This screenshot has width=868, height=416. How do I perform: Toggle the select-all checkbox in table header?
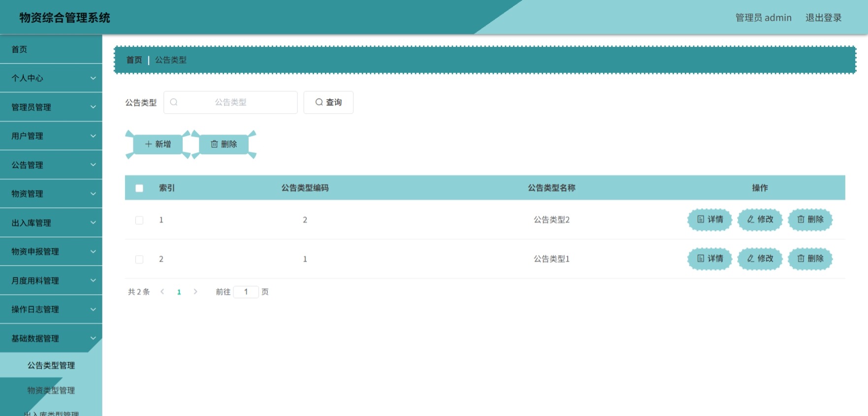click(139, 188)
